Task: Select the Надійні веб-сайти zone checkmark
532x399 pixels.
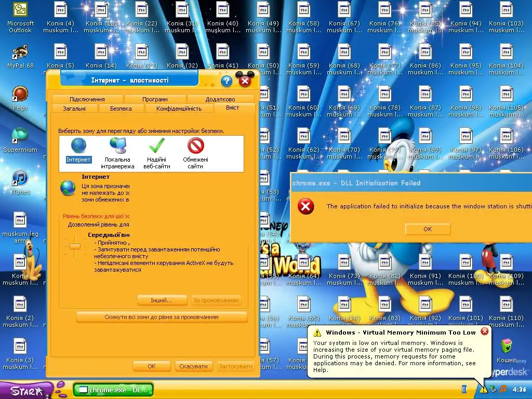Action: [x=157, y=145]
